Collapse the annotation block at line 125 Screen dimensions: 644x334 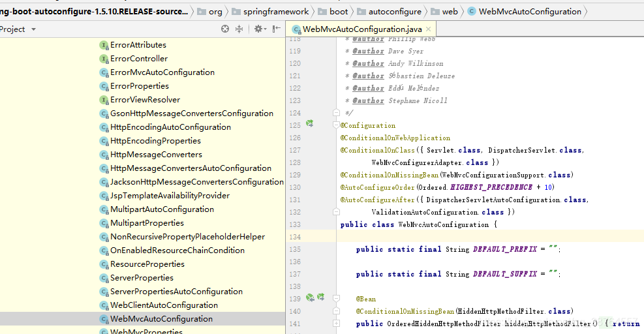coord(337,125)
